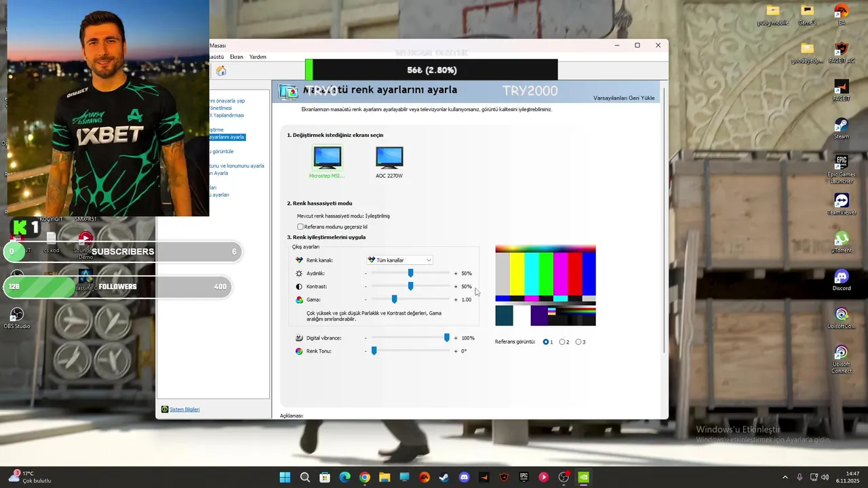This screenshot has width=868, height=488.
Task: Open Steam from the desktop shortcut
Action: 841,129
